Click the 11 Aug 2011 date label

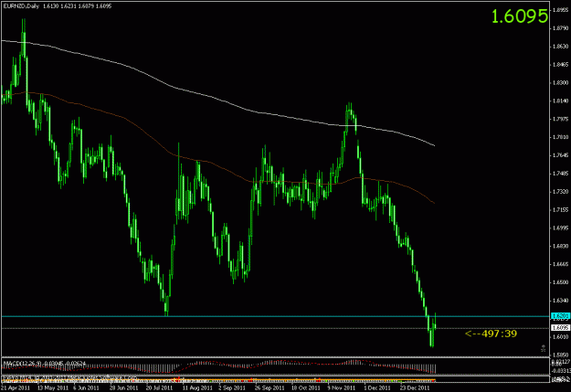point(197,388)
